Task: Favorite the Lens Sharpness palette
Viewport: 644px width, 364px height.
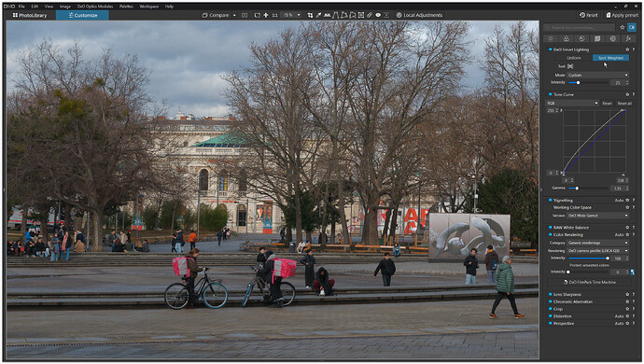Action: 627,295
